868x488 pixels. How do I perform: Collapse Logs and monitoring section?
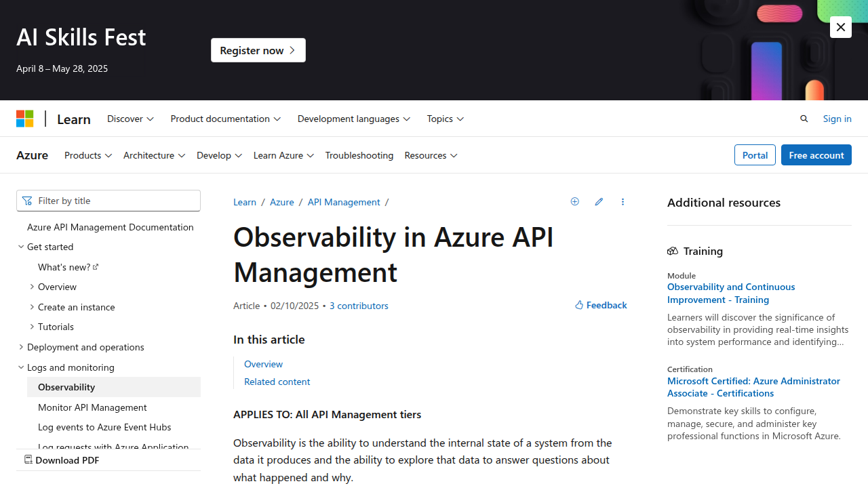click(x=21, y=367)
